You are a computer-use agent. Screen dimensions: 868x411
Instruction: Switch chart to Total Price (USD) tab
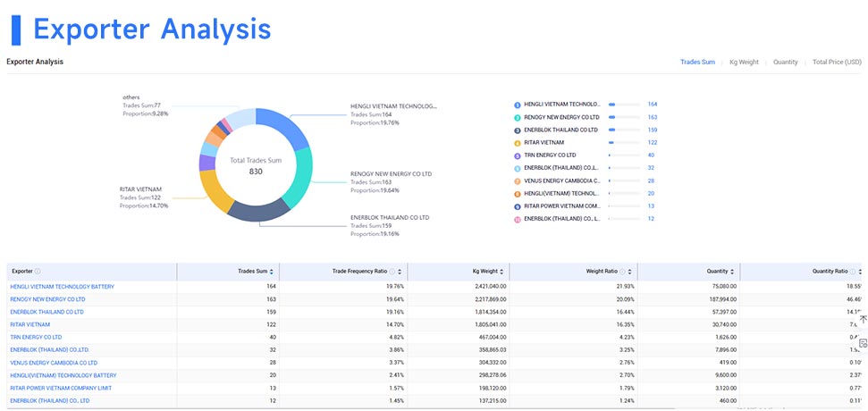[x=837, y=62]
